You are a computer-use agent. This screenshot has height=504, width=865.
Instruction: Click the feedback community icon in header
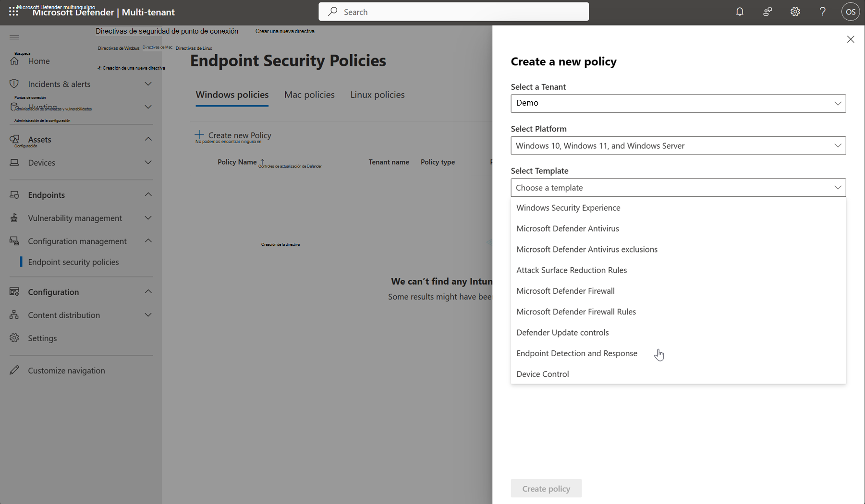coord(768,12)
